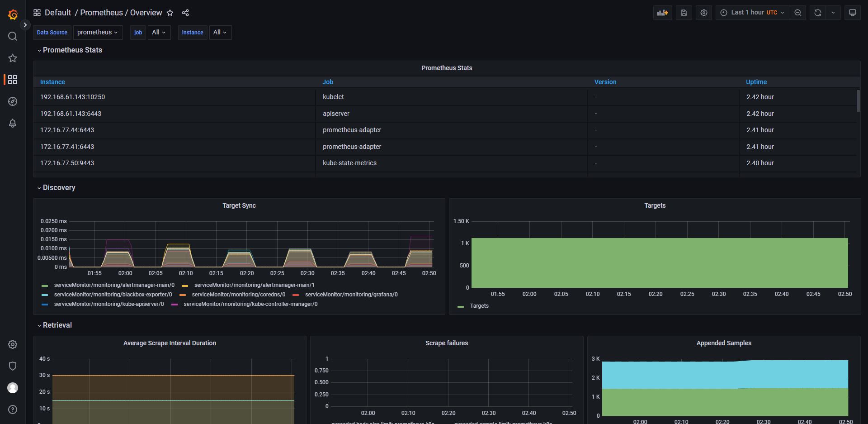Open the prometheus data source dropdown
Viewport: 868px width, 424px height.
point(98,33)
